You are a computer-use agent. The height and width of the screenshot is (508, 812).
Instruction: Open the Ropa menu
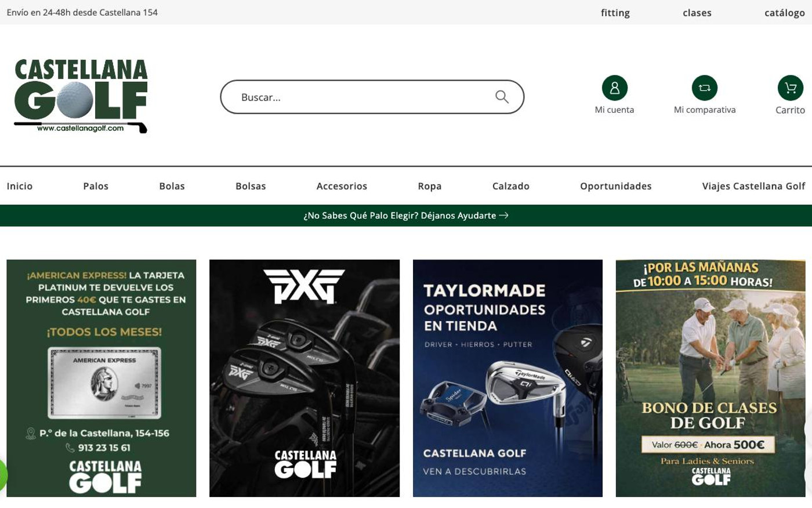[430, 186]
